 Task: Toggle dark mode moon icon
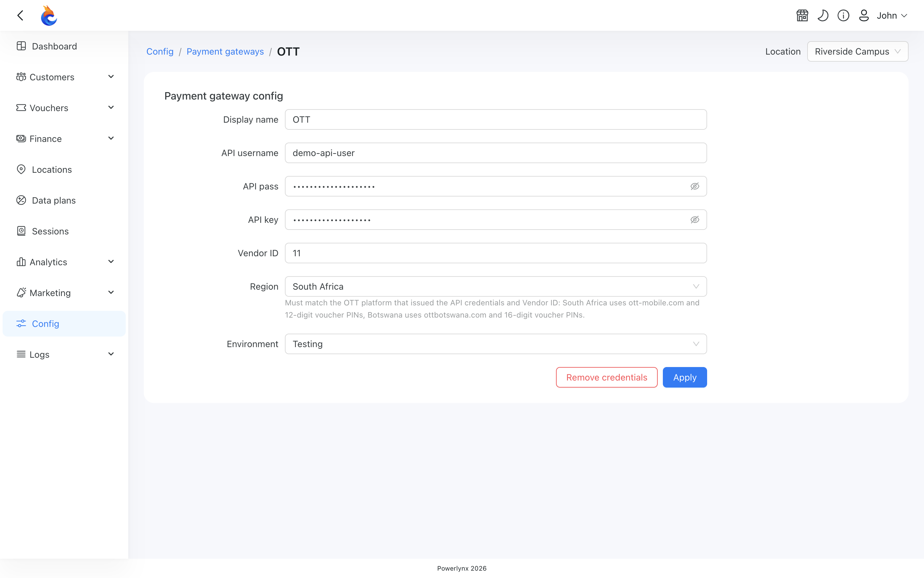point(823,15)
